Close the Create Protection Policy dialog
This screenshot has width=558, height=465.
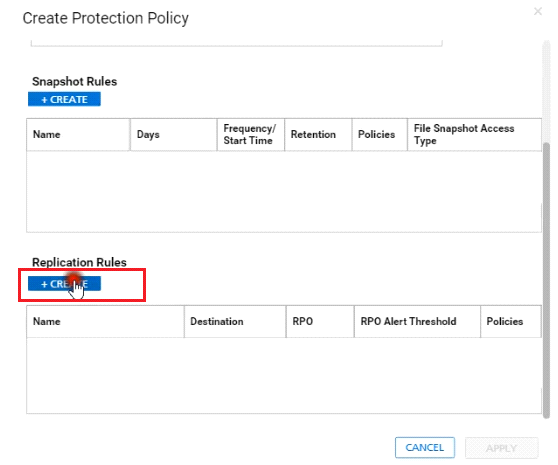pos(538,11)
